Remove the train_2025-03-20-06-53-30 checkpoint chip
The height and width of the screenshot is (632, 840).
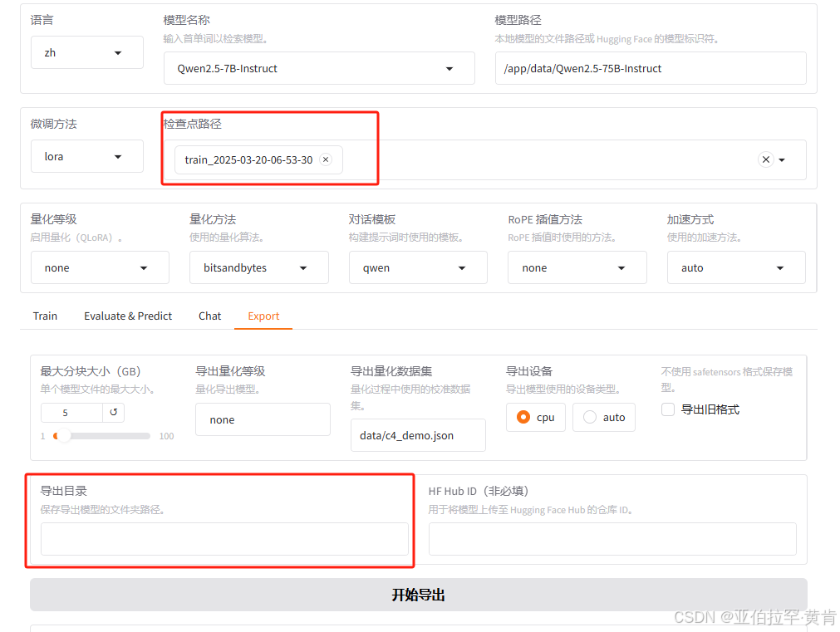pyautogui.click(x=326, y=159)
